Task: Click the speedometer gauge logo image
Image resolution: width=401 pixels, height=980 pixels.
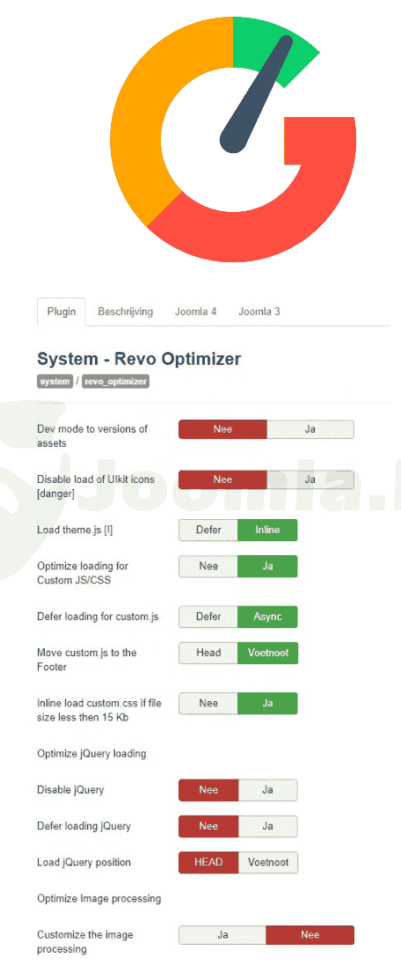Action: click(x=234, y=139)
